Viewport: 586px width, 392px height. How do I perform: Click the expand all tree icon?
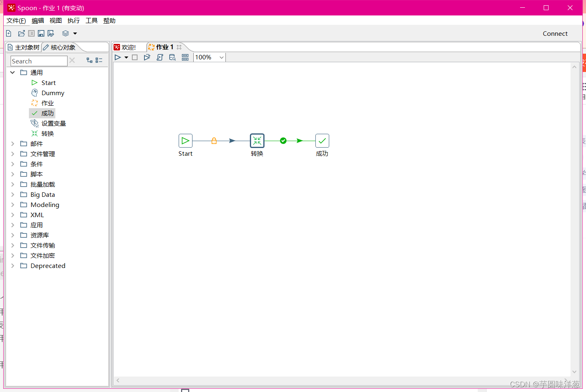pyautogui.click(x=90, y=60)
